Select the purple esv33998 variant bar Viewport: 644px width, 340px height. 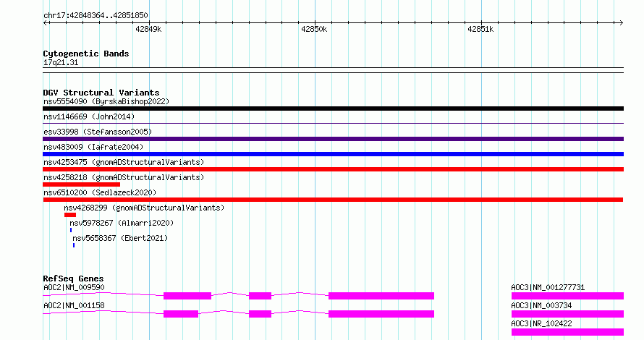[333, 139]
